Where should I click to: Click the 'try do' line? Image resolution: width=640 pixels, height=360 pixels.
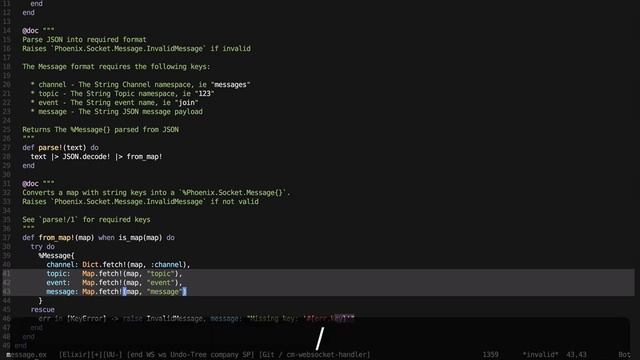(42, 247)
